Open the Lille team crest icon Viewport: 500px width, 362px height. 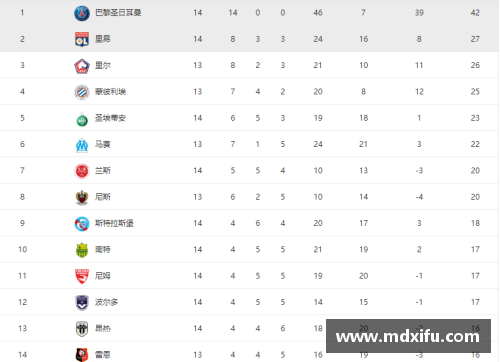point(82,66)
